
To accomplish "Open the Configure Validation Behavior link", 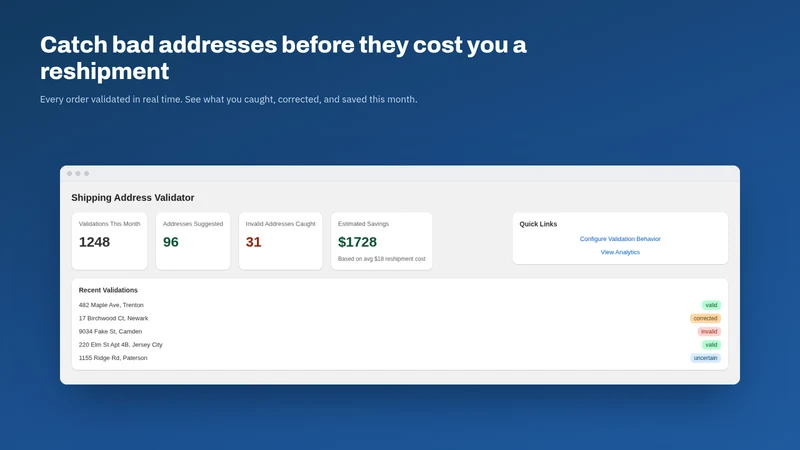I will coord(620,239).
